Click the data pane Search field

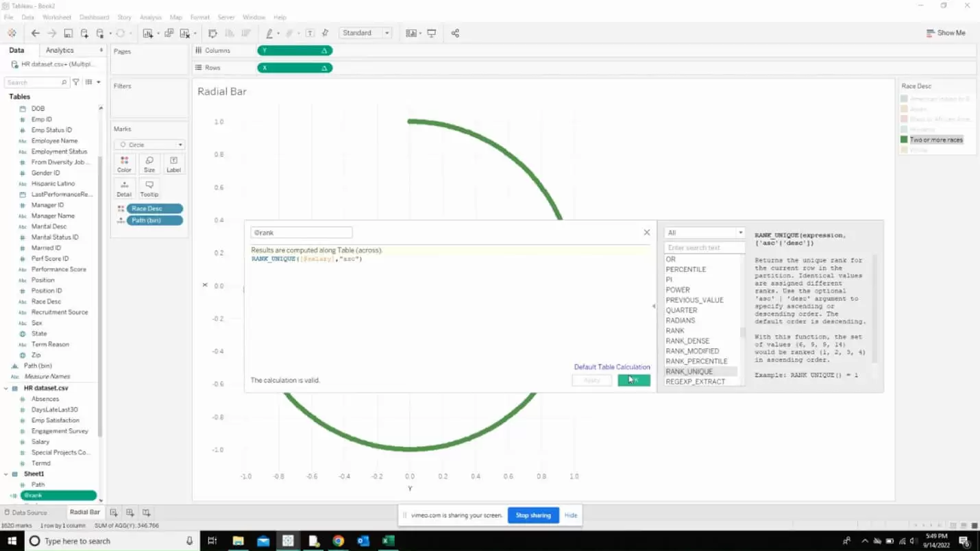[x=36, y=82]
